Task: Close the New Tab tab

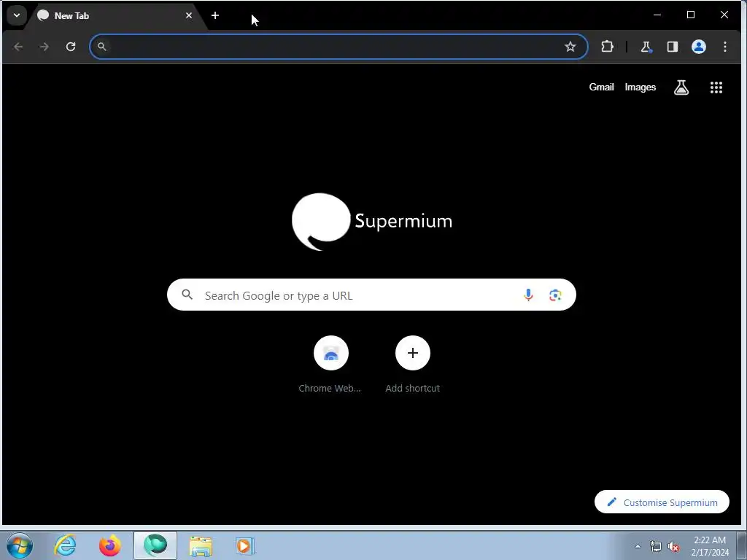Action: pyautogui.click(x=189, y=16)
